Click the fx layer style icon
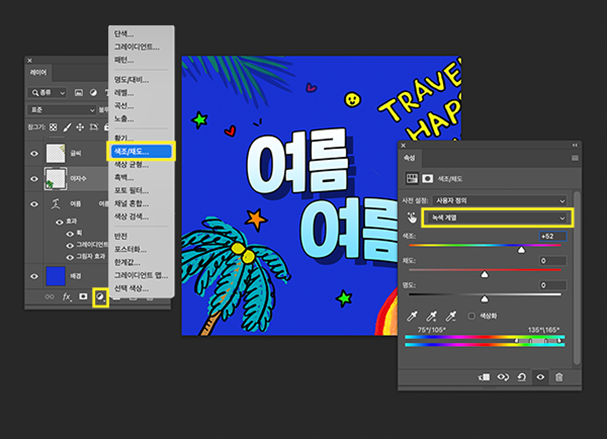This screenshot has height=439, width=607. point(67,297)
